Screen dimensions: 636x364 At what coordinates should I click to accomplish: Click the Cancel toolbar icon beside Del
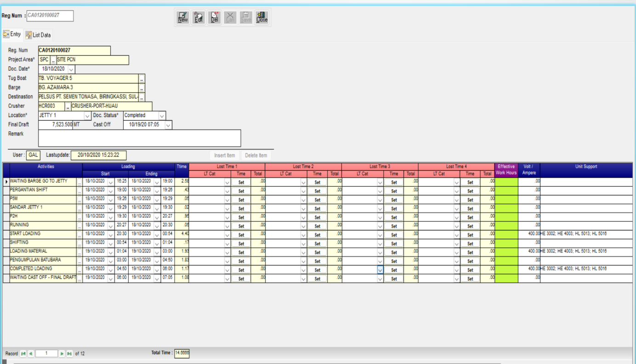click(x=230, y=17)
